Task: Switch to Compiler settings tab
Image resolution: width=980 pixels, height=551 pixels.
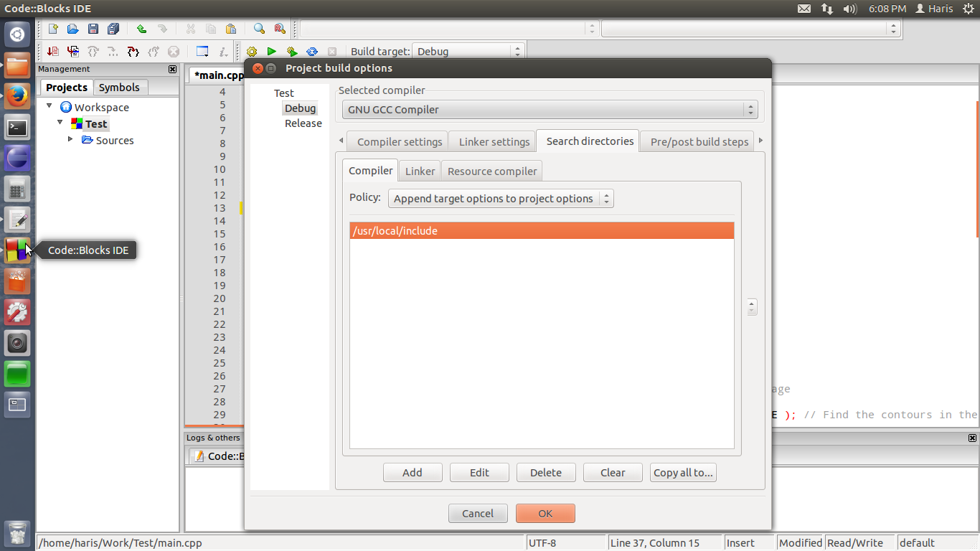Action: point(400,141)
